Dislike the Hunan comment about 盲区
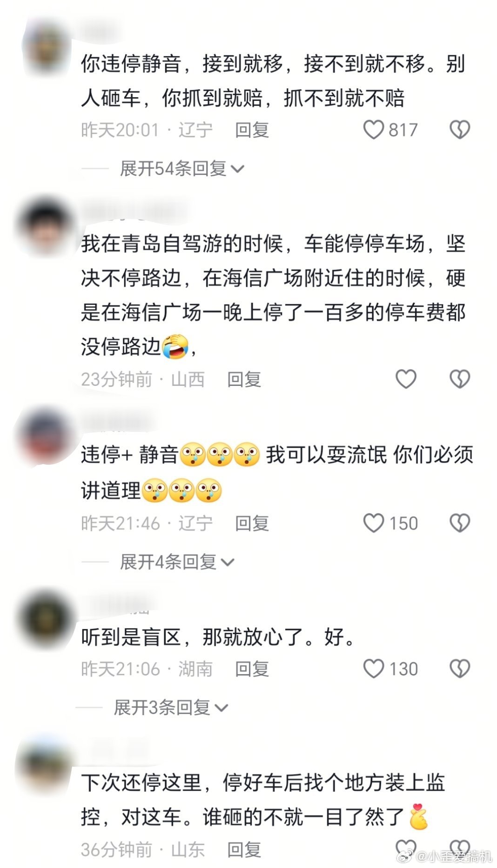497x868 pixels. pos(460,669)
